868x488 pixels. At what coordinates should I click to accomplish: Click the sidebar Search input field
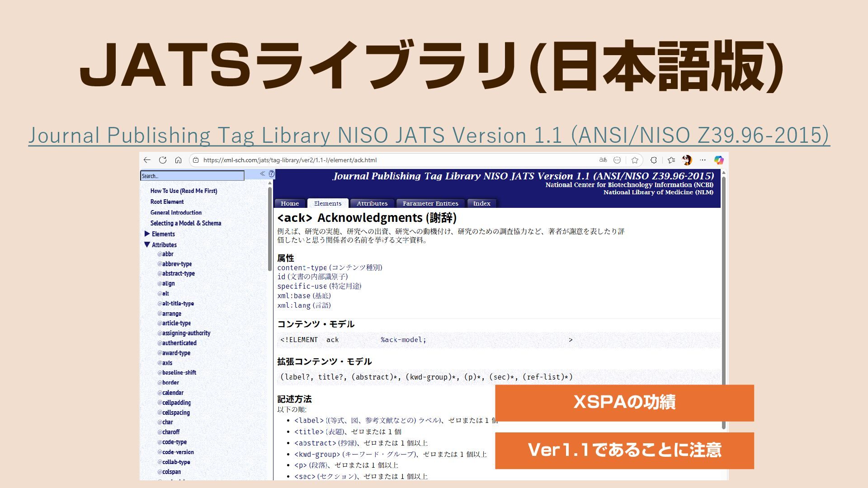click(192, 176)
